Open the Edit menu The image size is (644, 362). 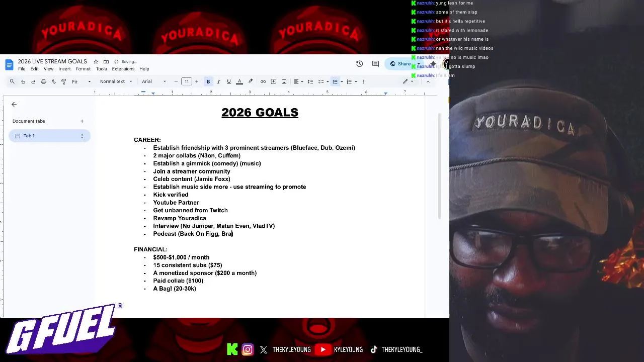coord(34,69)
